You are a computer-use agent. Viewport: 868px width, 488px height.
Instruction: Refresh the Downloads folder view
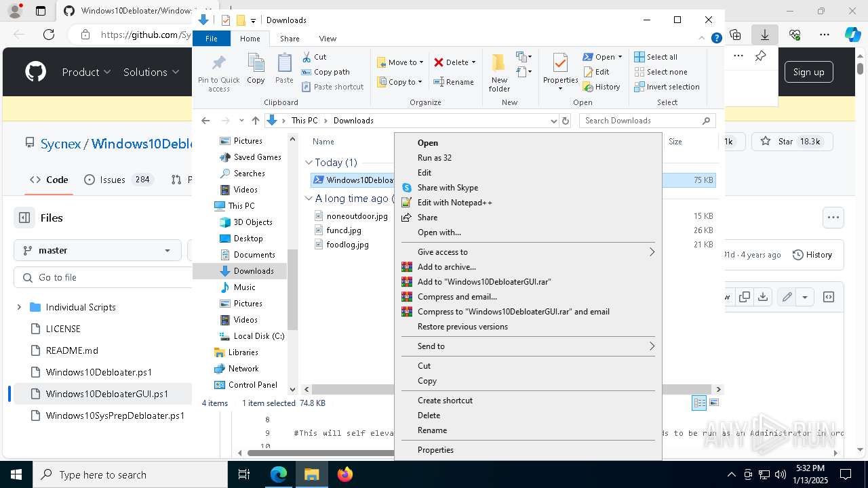point(566,121)
